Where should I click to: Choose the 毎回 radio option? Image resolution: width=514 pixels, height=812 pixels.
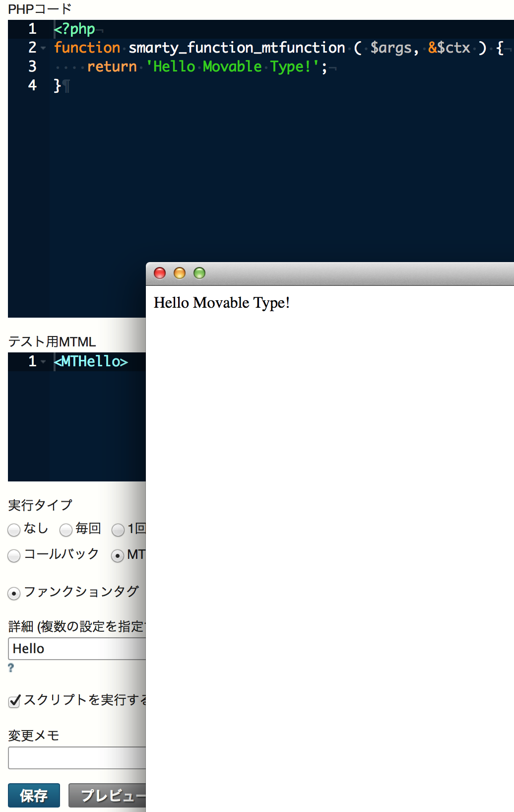pyautogui.click(x=66, y=530)
